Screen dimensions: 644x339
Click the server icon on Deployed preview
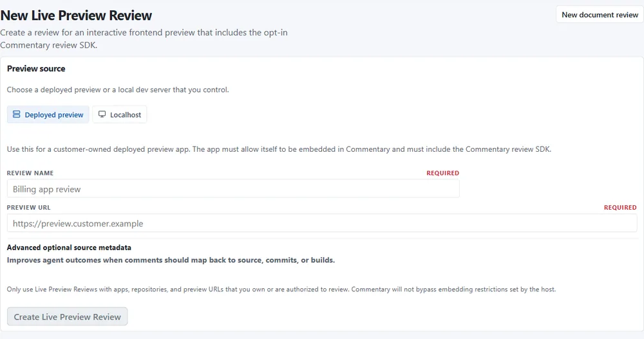pyautogui.click(x=17, y=115)
